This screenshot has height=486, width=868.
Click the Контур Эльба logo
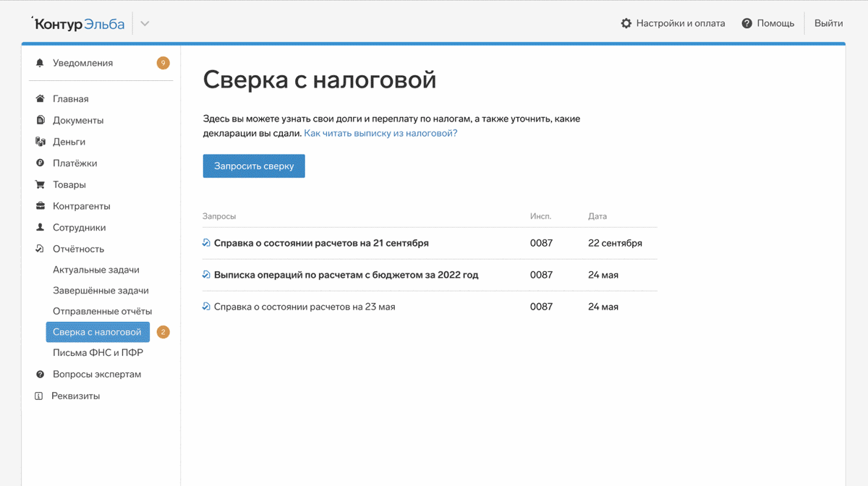(x=78, y=24)
